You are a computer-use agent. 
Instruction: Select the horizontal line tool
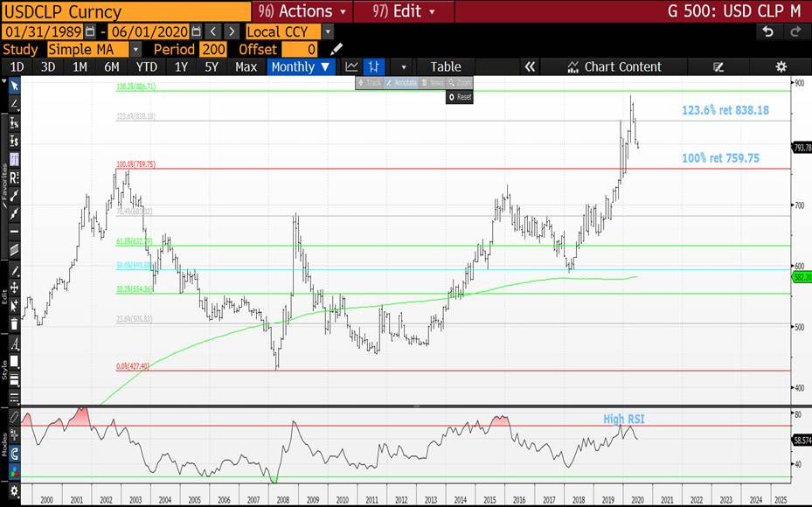pos(15,232)
